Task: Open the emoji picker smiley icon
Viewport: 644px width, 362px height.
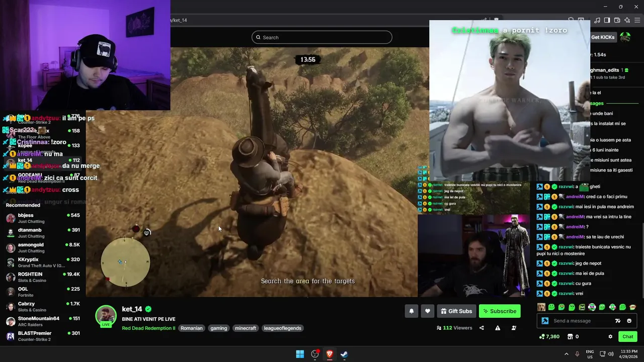Action: (x=629, y=321)
